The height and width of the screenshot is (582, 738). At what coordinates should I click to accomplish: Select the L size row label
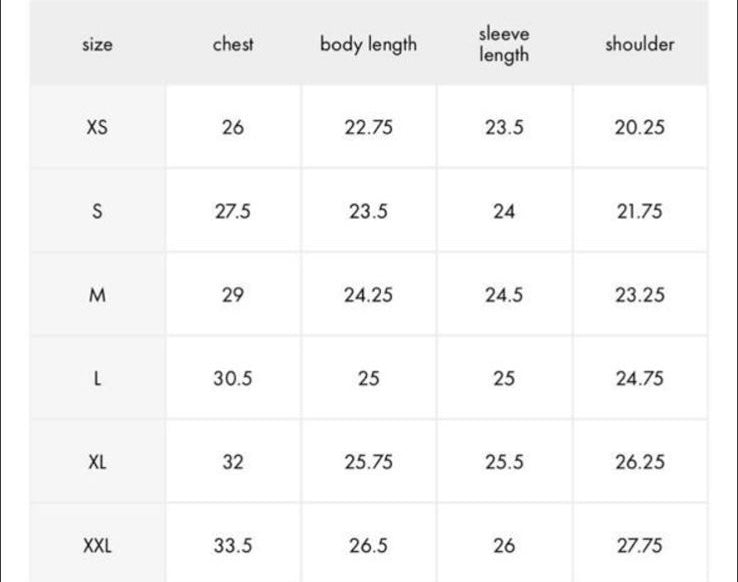[x=97, y=379]
